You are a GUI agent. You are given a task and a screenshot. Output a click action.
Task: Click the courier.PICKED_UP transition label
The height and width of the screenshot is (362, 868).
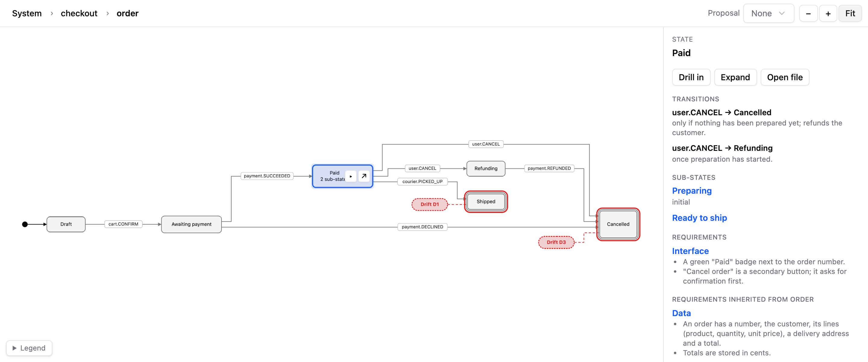pos(422,182)
